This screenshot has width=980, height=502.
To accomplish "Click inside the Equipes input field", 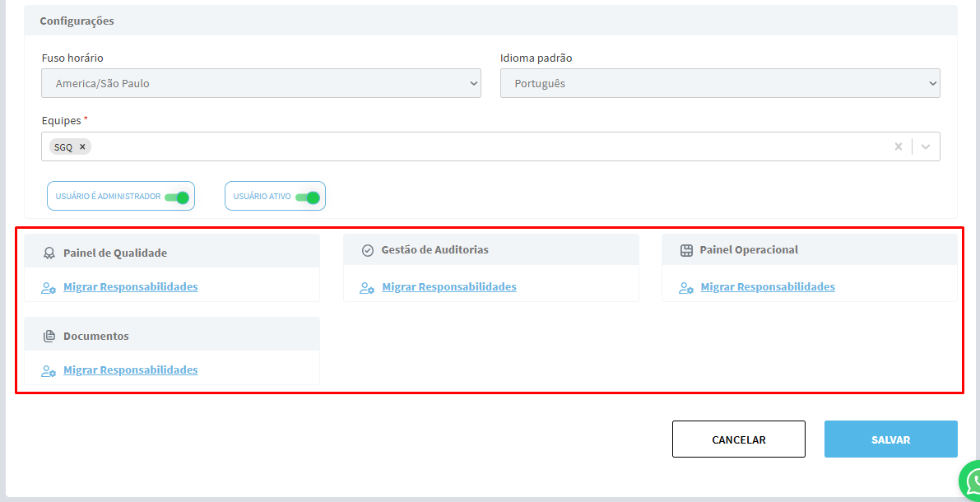I will 485,146.
